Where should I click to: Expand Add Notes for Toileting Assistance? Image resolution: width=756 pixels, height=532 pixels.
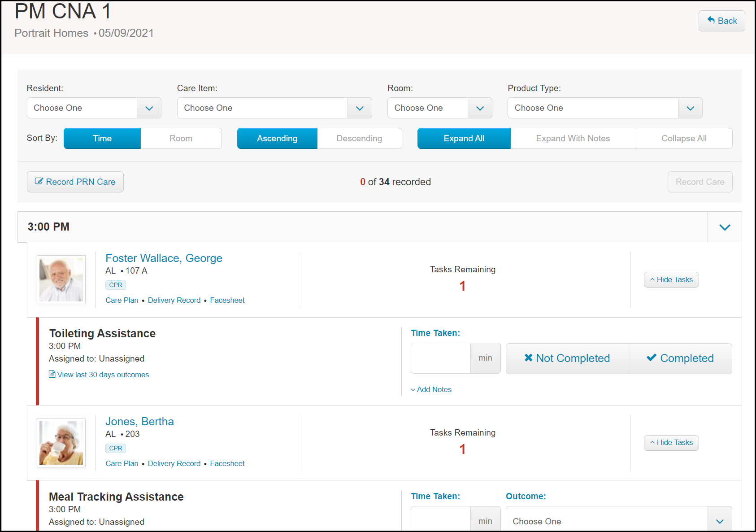point(431,389)
